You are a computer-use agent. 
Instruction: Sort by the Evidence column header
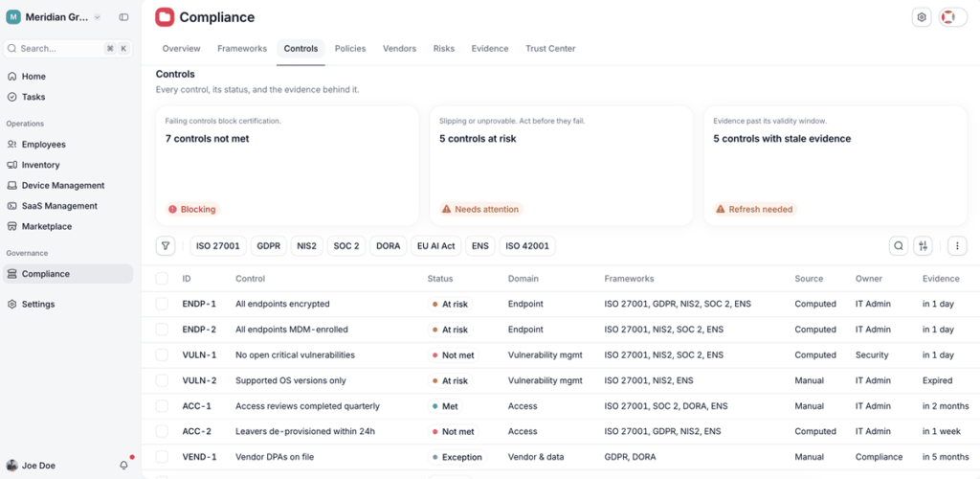pos(941,278)
